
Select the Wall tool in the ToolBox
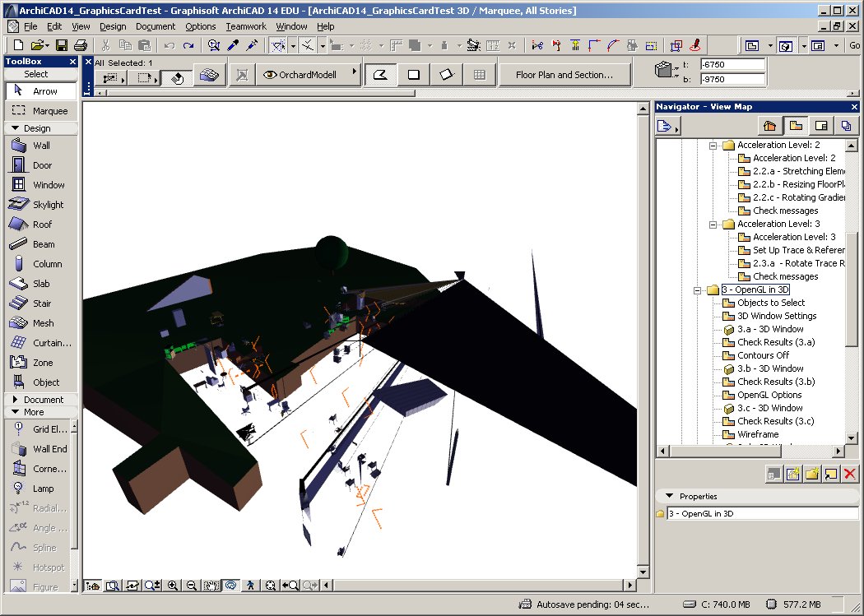pyautogui.click(x=40, y=146)
